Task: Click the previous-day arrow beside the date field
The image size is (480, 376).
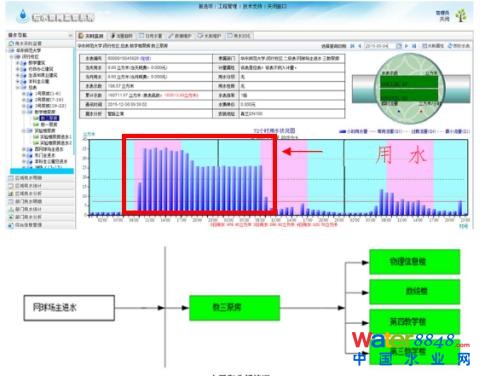Action: click(x=360, y=46)
